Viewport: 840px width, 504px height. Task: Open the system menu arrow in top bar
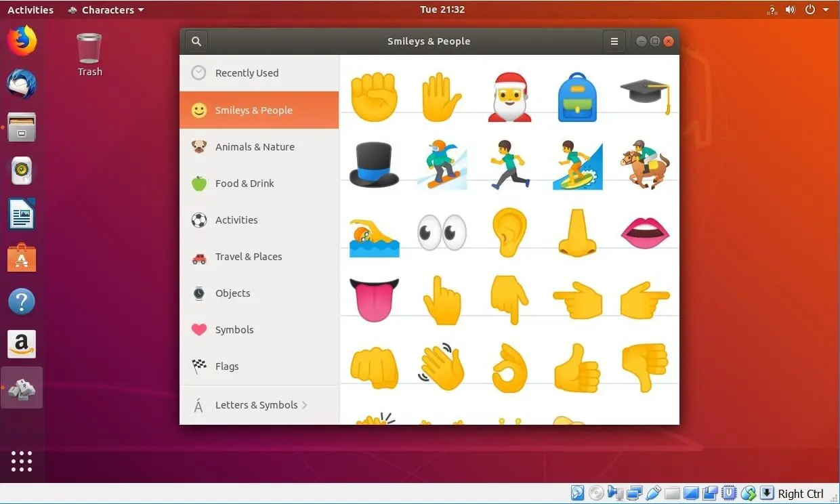point(826,10)
